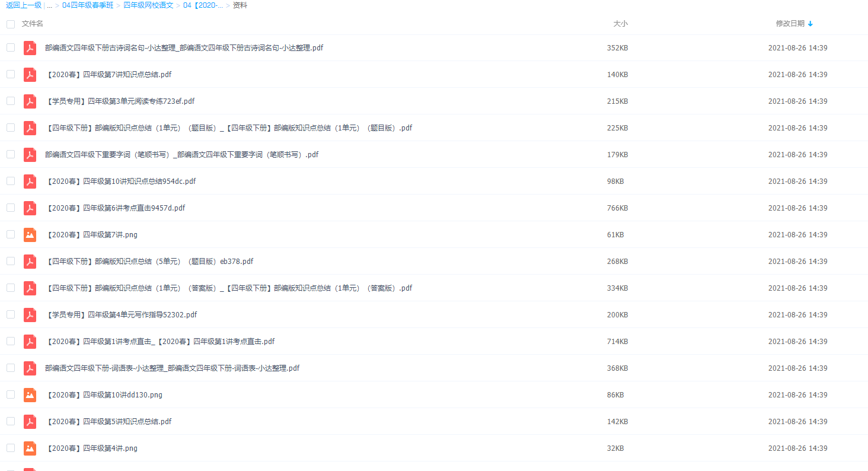
Task: Open the 04【2020-... breadcrumb folder
Action: pyautogui.click(x=203, y=5)
